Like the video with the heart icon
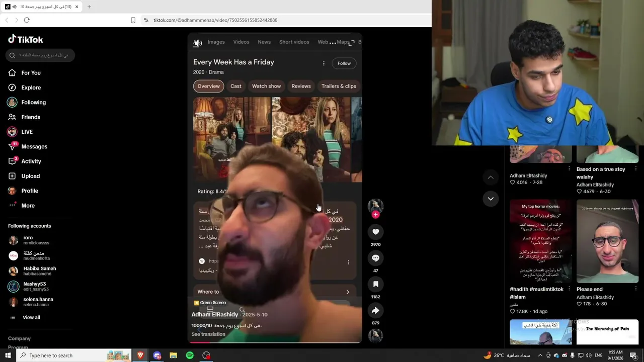This screenshot has height=362, width=644. pyautogui.click(x=375, y=232)
